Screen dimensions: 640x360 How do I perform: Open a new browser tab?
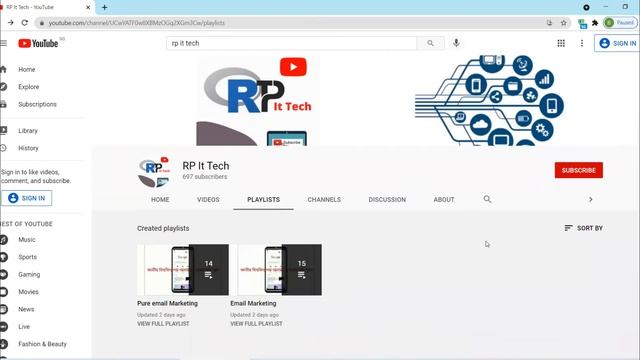coord(104,7)
